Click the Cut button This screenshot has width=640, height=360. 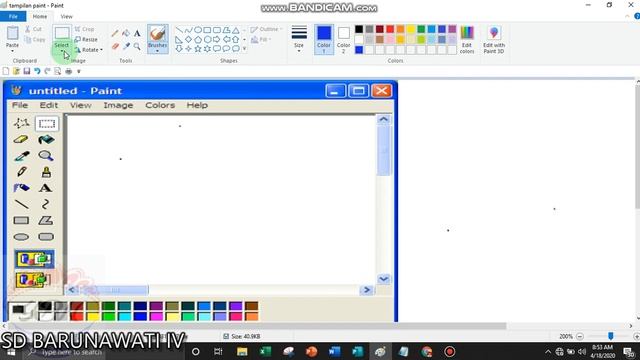(33, 29)
